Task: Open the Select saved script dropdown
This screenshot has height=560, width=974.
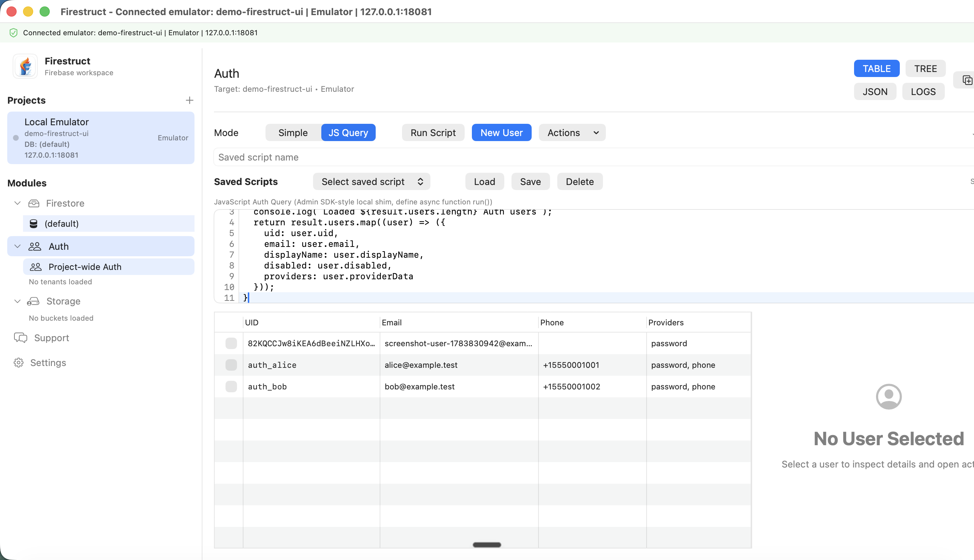Action: [x=371, y=181]
